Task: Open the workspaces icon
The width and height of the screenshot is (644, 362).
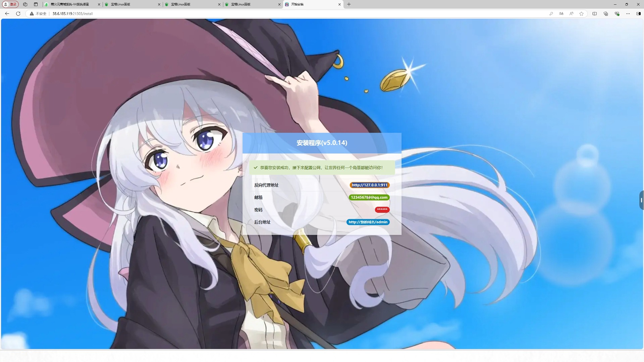Action: click(25, 4)
